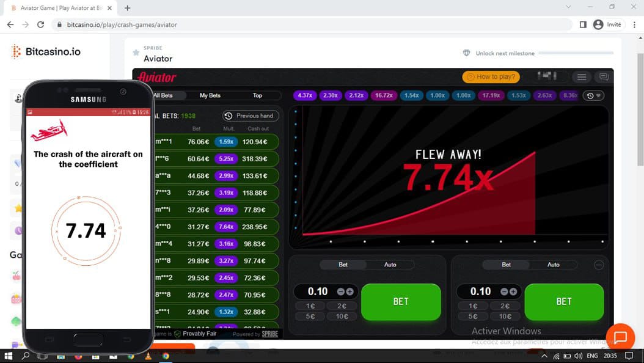Click the volume icon in system tray
The width and height of the screenshot is (644, 363).
tap(578, 356)
